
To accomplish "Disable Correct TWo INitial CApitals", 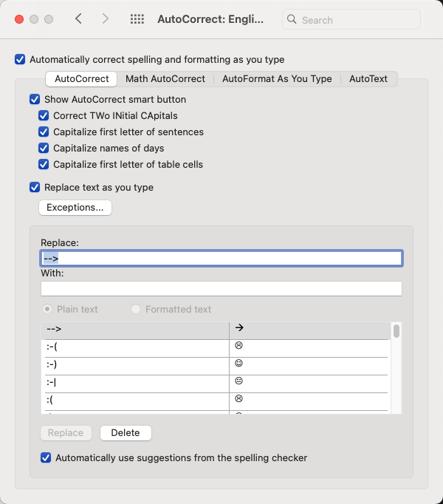I will coord(44,116).
